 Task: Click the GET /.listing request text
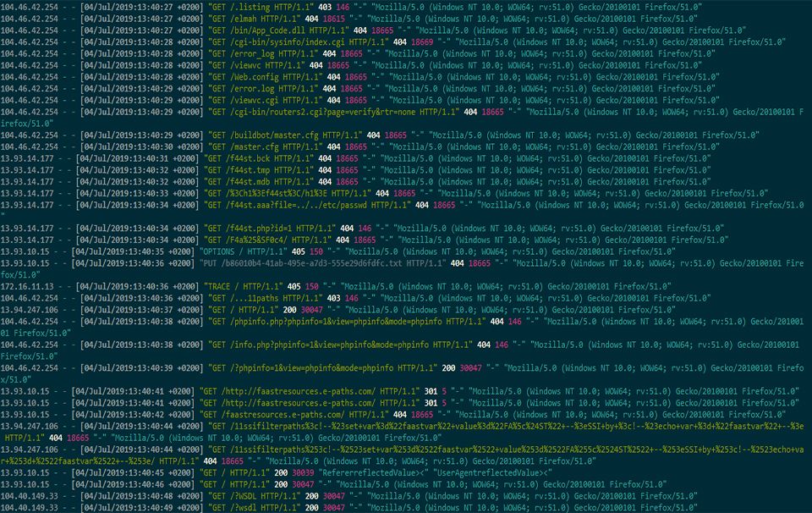264,6
